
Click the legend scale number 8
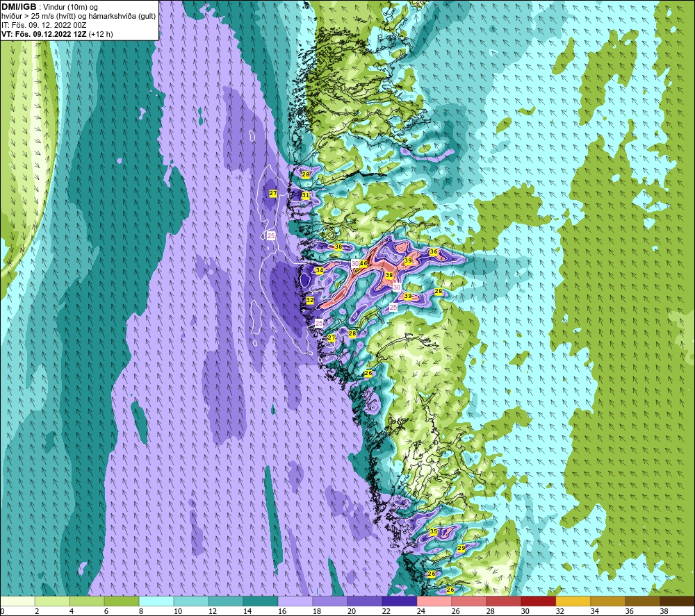(x=141, y=611)
